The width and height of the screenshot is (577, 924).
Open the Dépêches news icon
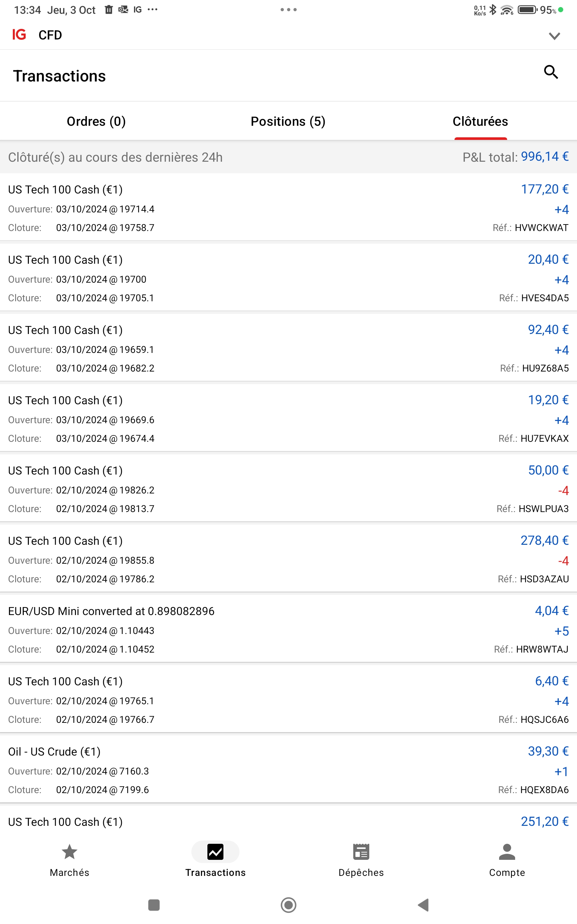pos(361,852)
